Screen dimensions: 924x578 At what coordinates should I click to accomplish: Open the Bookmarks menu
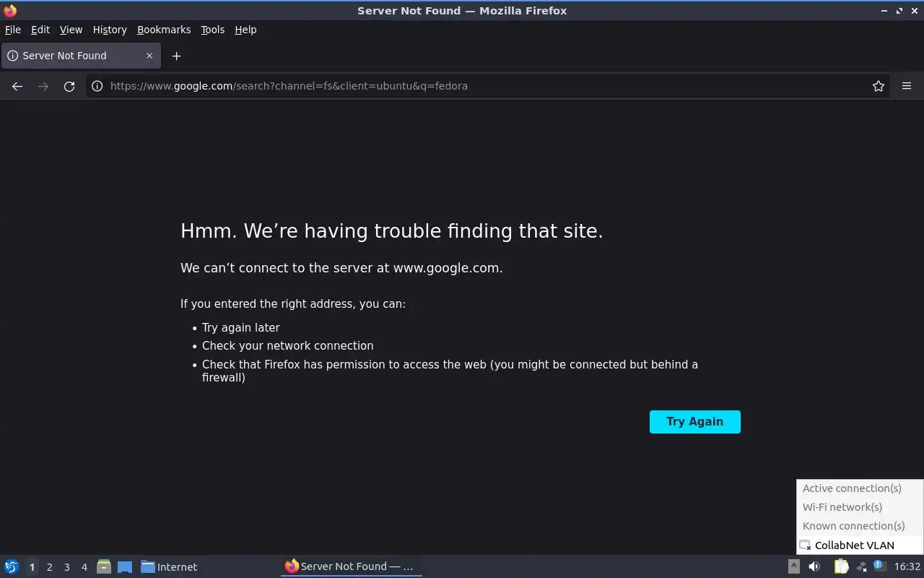tap(164, 30)
